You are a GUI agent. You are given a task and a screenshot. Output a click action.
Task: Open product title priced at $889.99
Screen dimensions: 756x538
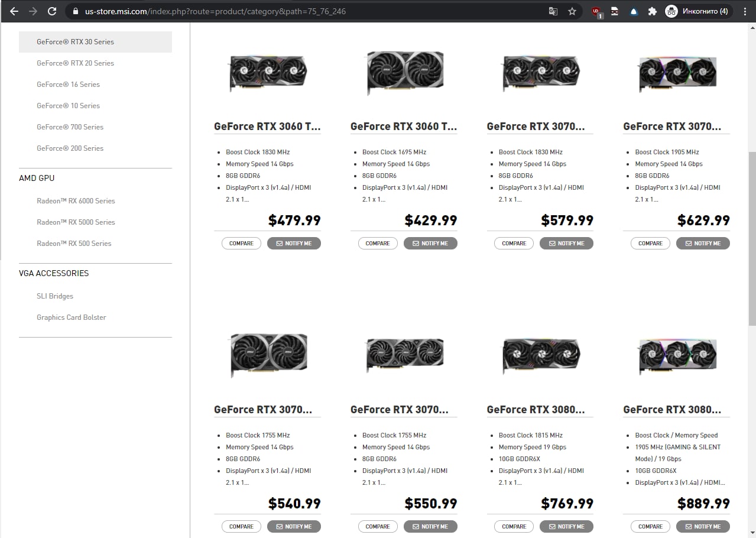(x=672, y=410)
